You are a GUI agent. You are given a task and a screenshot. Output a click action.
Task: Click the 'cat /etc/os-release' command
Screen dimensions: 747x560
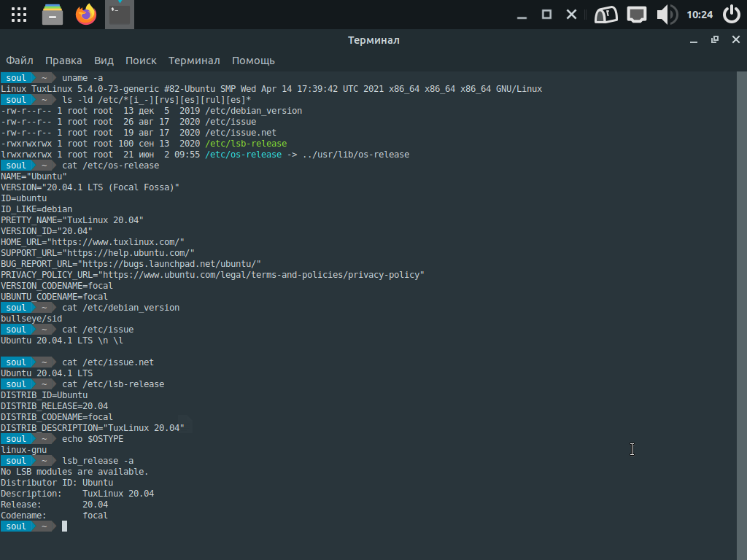coord(111,166)
